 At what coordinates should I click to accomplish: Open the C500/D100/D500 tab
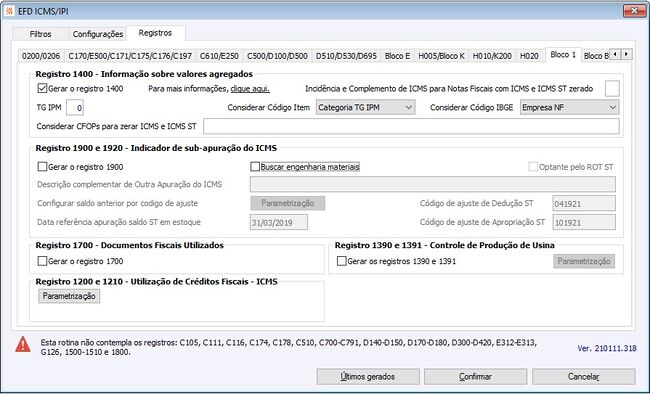[x=277, y=56]
